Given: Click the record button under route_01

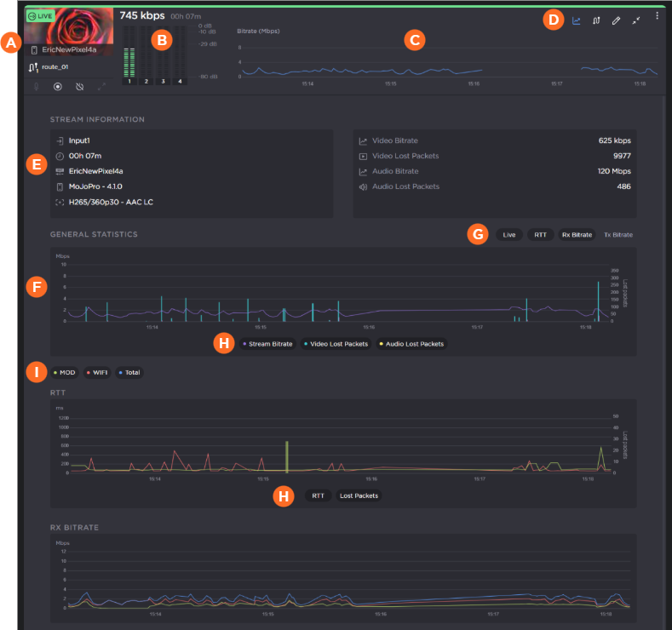Looking at the screenshot, I should (x=58, y=86).
